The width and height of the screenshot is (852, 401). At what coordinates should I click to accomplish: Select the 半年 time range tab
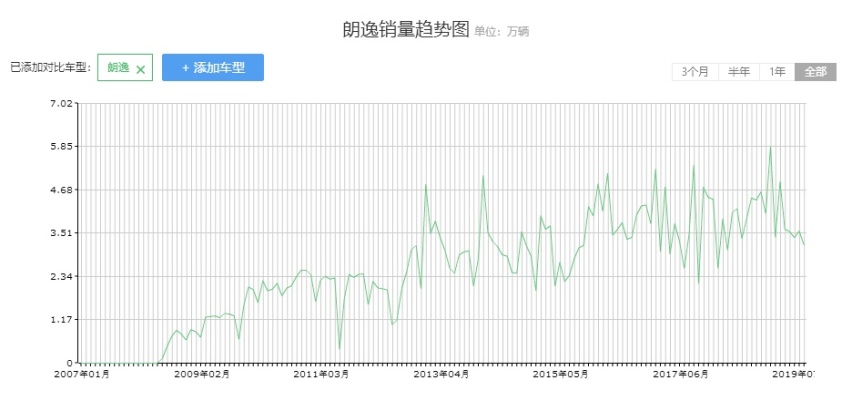739,72
